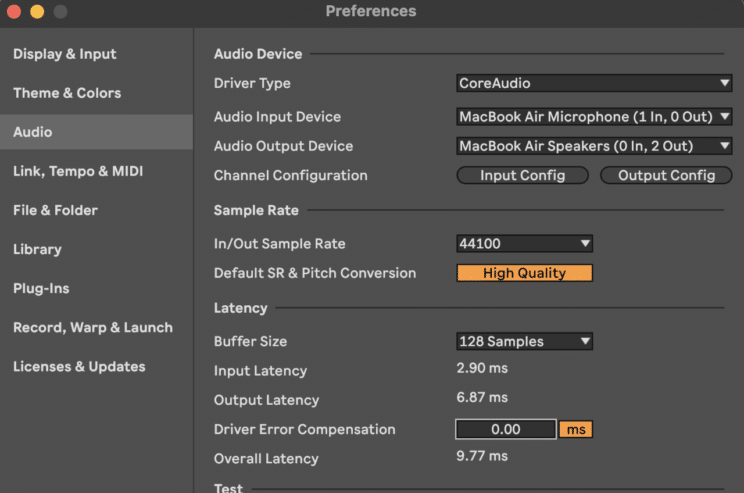The height and width of the screenshot is (493, 744).
Task: Click the ms unit toggle button
Action: (576, 429)
